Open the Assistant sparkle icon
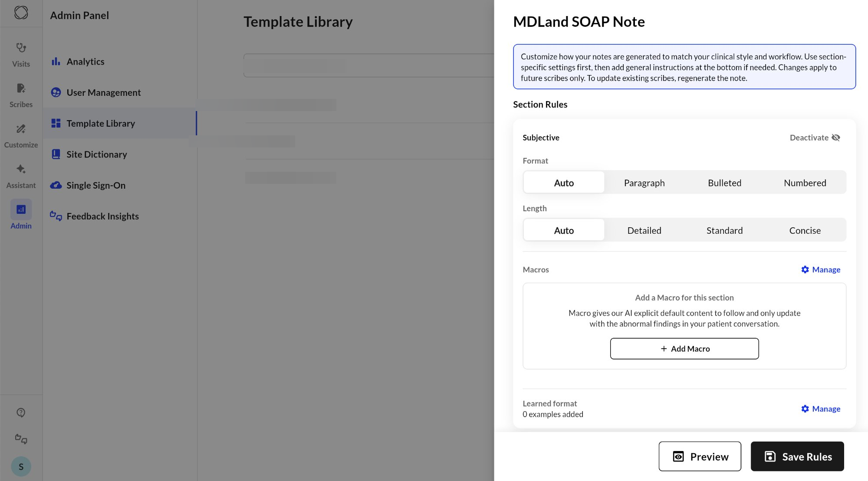The height and width of the screenshot is (481, 868). pyautogui.click(x=21, y=169)
